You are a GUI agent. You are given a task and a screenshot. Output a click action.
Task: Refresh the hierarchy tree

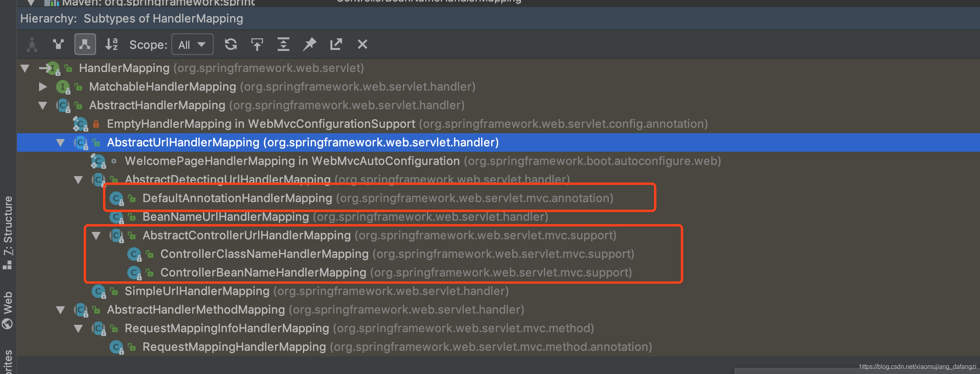230,44
